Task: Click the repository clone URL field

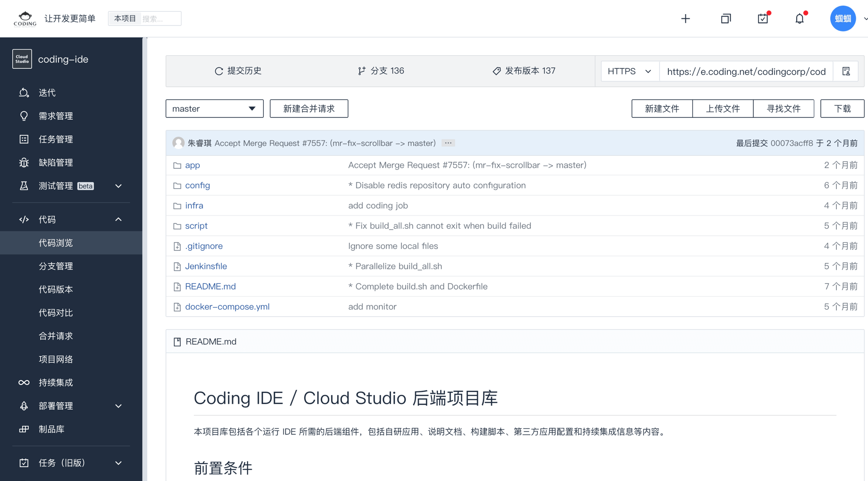Action: [x=746, y=71]
